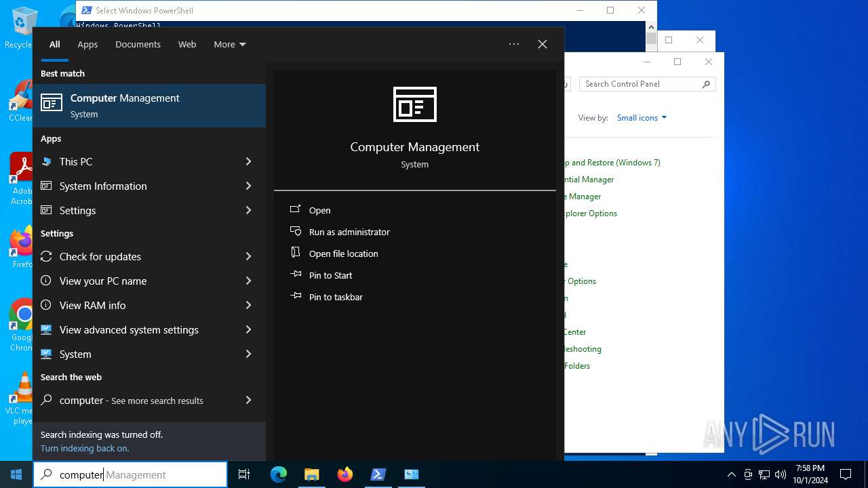
Task: Open File Explorer from the taskbar
Action: (x=311, y=474)
